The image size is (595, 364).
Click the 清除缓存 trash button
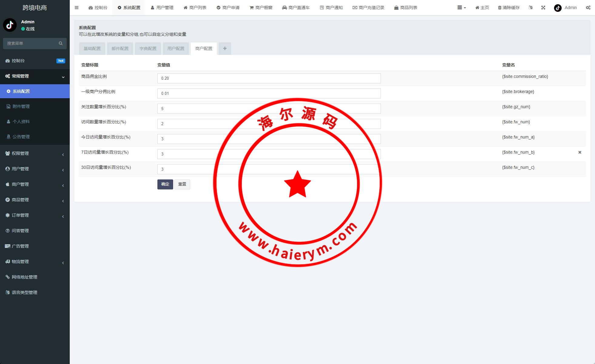[x=509, y=8]
